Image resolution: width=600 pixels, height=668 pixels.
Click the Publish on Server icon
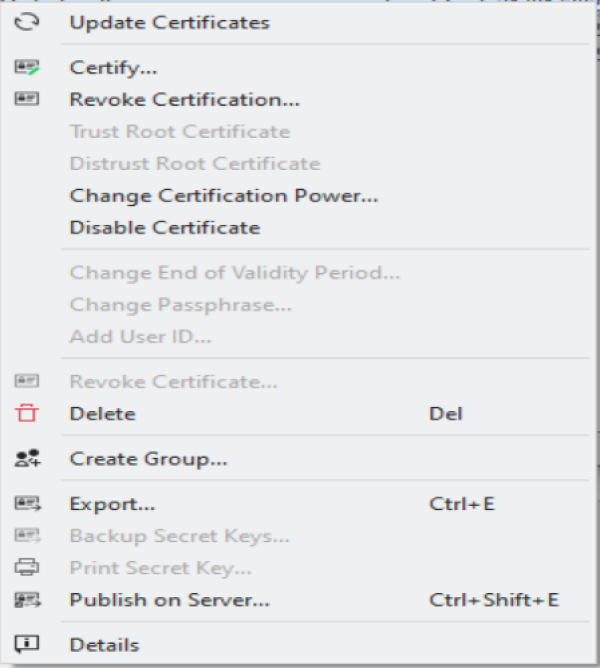coord(27,600)
